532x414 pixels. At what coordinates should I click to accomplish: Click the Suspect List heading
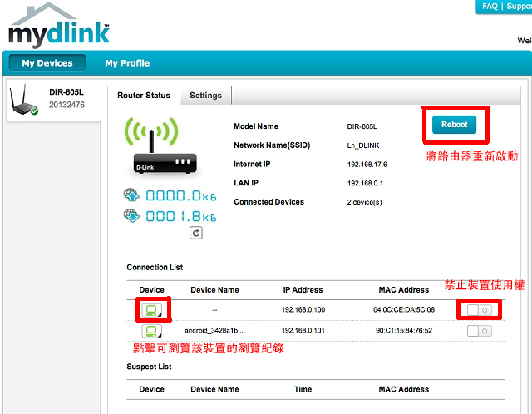coord(149,367)
